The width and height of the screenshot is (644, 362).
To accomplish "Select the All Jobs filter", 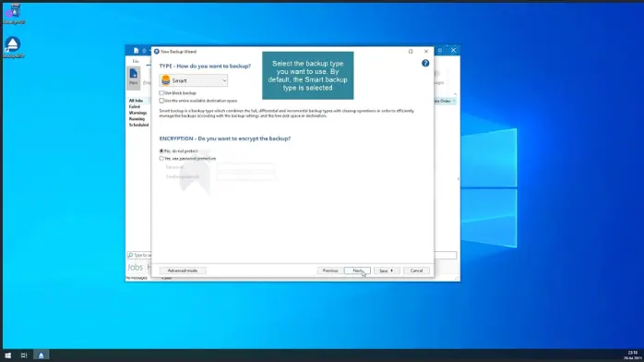I will point(136,101).
